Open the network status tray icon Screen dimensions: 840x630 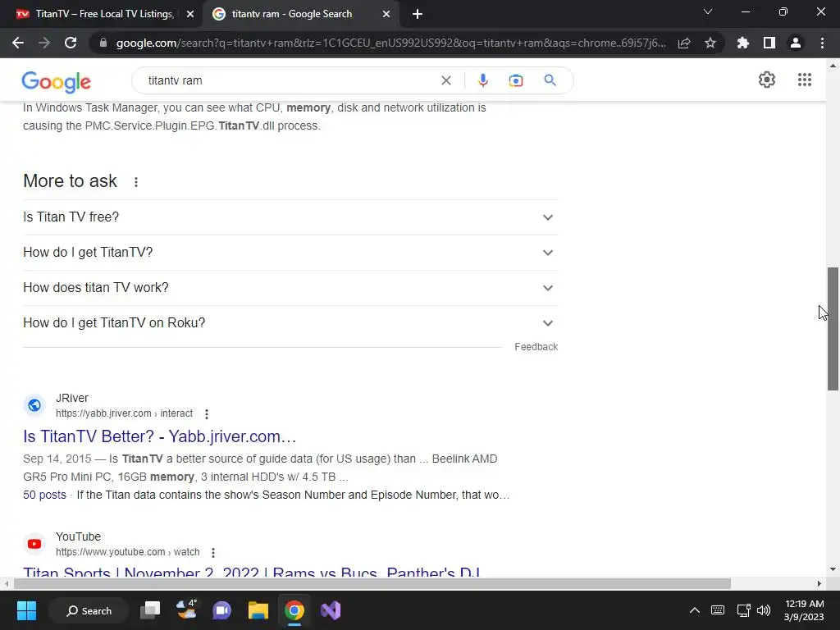[x=743, y=610]
